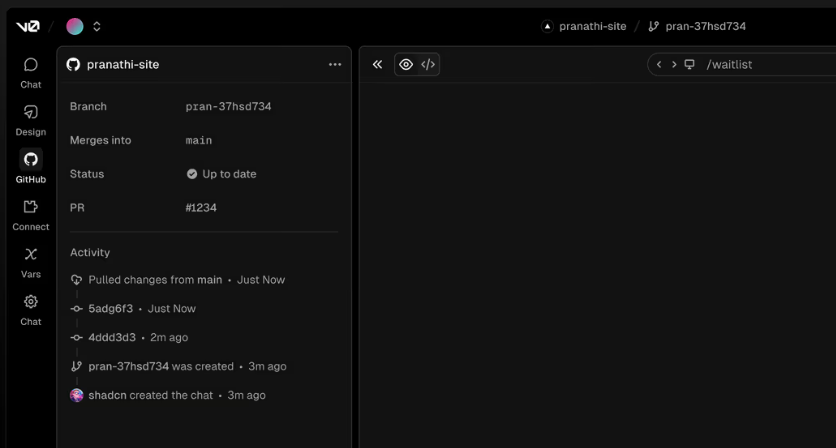Open the gear settings sidebar item
The width and height of the screenshot is (836, 448).
click(x=31, y=310)
